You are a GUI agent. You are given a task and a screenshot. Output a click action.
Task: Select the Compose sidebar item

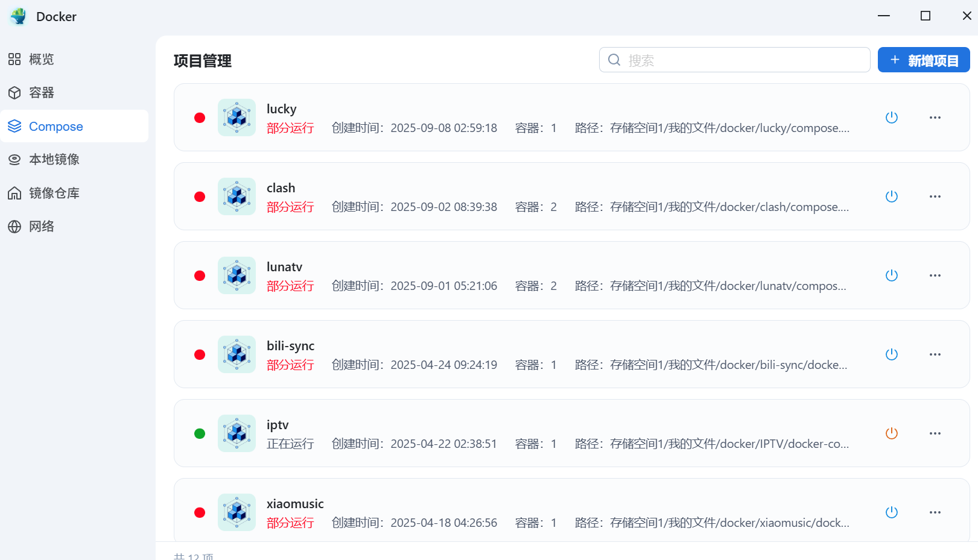tap(74, 126)
